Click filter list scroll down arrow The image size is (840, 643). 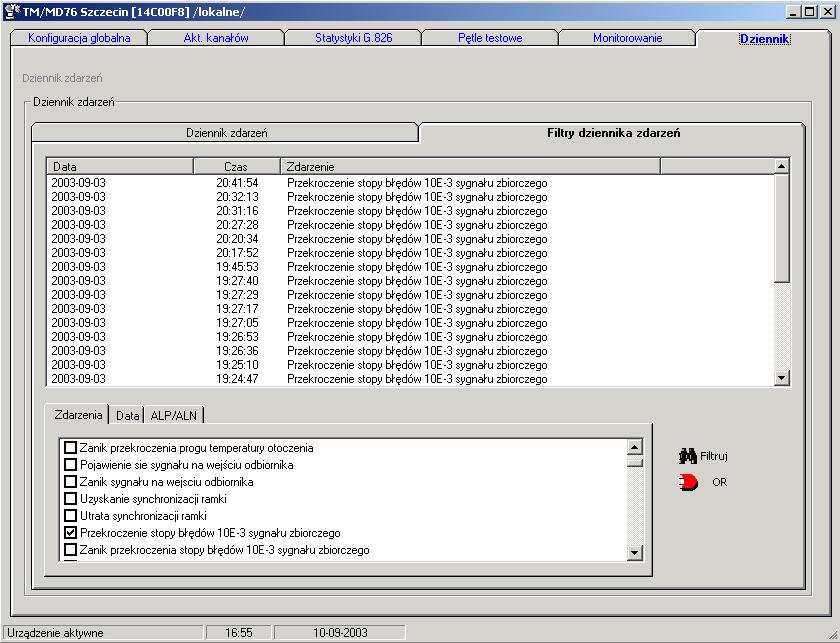point(634,552)
